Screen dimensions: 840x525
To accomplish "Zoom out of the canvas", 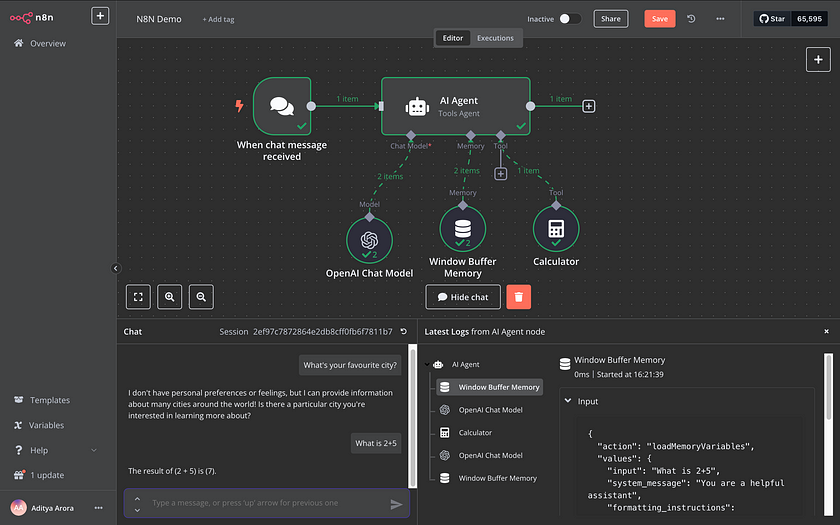I will (x=201, y=297).
